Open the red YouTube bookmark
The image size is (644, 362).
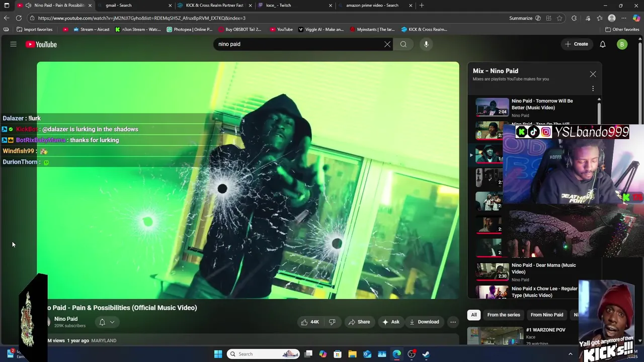[x=281, y=29]
